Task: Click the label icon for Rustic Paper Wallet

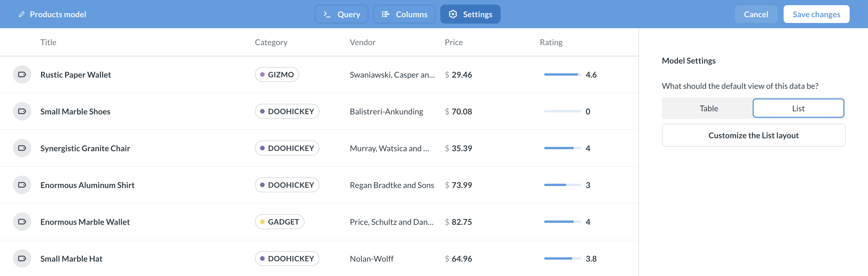Action: 22,74
